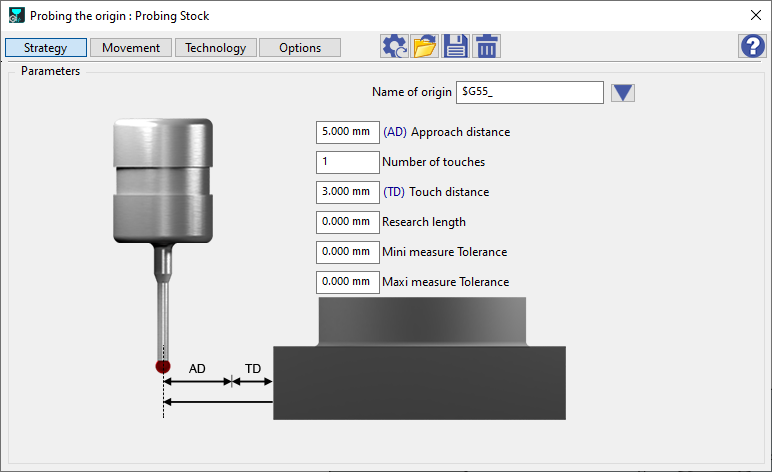Expand the Name of origin dropdown arrow
The height and width of the screenshot is (472, 772).
(623, 93)
